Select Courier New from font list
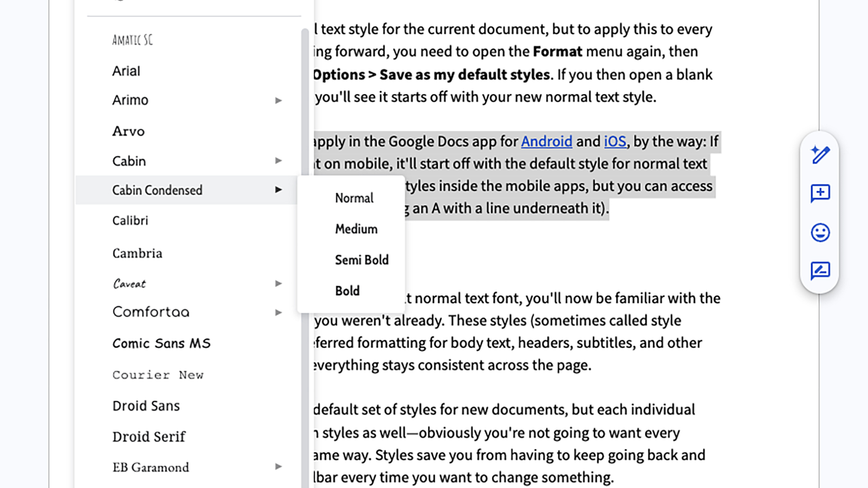This screenshot has width=868, height=488. [158, 375]
